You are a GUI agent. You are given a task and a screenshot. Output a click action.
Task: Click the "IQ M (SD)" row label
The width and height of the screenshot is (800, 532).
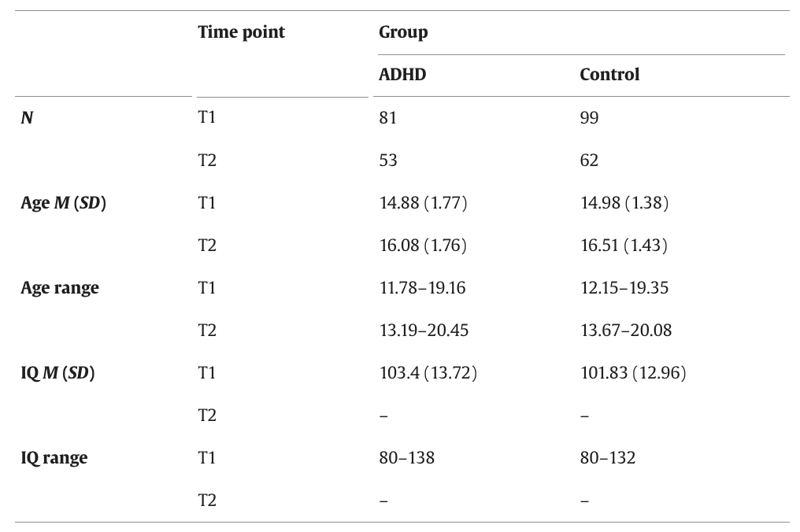coord(57,373)
